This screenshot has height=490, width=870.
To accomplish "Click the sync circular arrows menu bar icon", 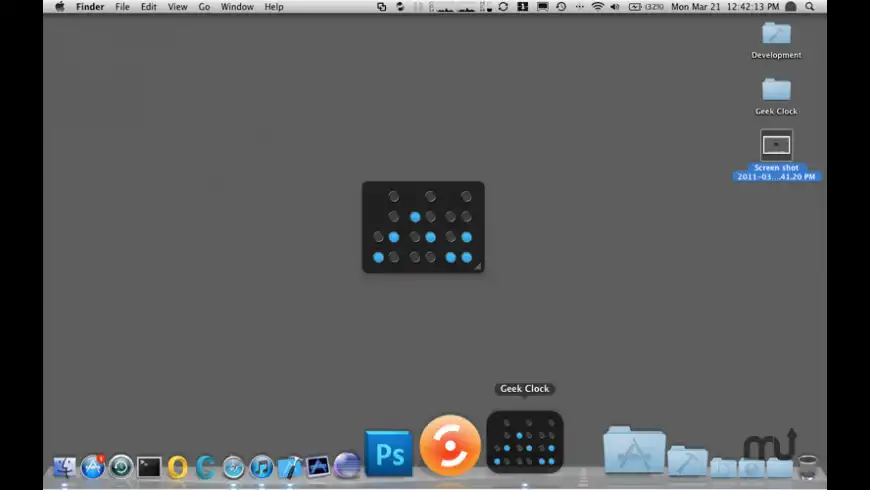I will tap(503, 7).
